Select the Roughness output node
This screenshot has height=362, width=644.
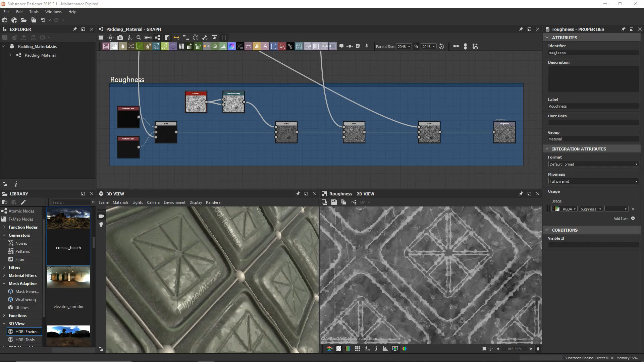pos(504,132)
